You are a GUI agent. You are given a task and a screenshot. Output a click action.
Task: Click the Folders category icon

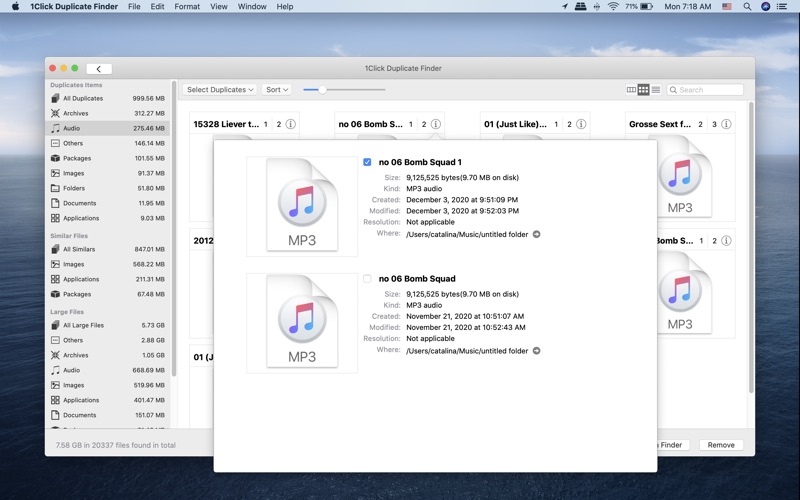[x=55, y=188]
